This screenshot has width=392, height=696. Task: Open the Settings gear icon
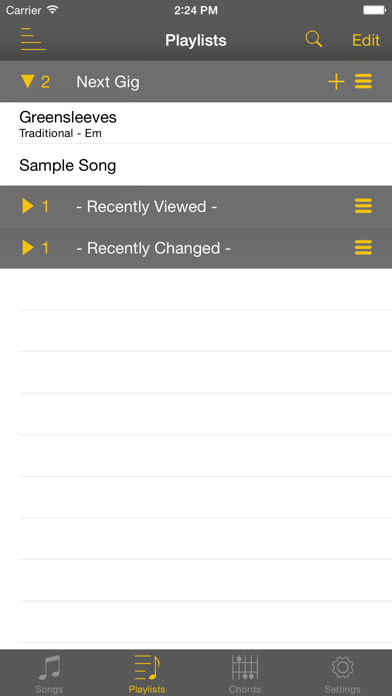click(x=342, y=668)
